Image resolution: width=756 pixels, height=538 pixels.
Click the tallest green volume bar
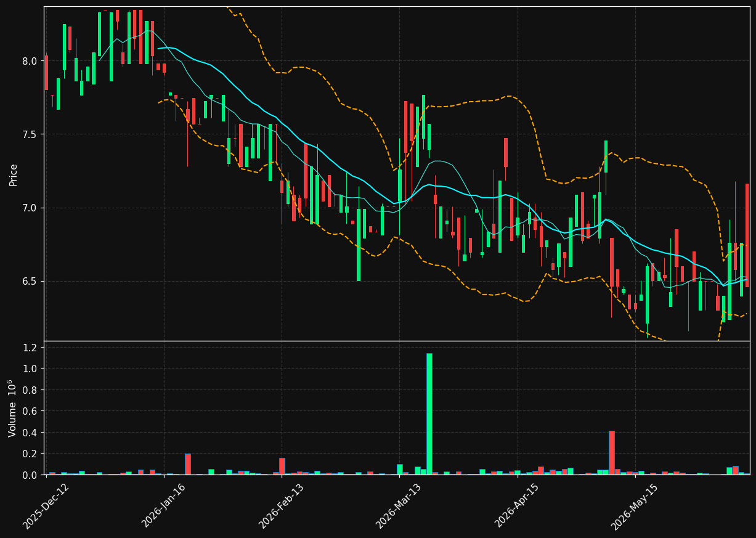(x=429, y=414)
